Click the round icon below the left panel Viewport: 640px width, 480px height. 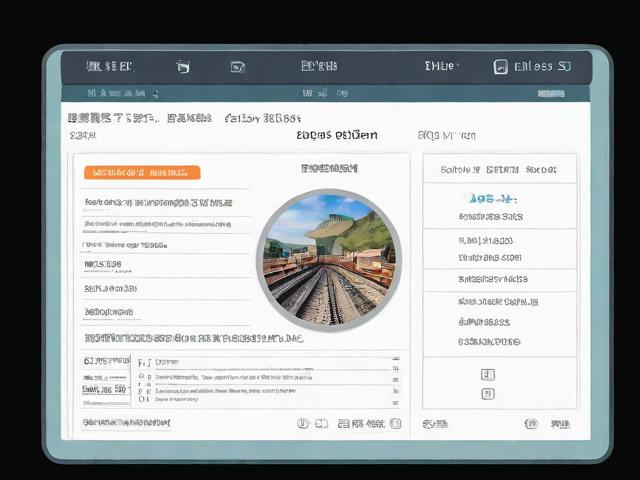[303, 424]
